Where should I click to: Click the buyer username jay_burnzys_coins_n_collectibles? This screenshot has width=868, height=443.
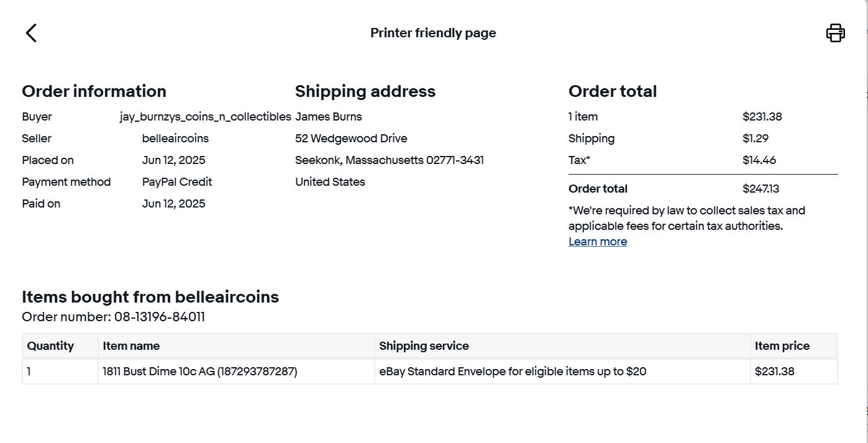(x=205, y=117)
